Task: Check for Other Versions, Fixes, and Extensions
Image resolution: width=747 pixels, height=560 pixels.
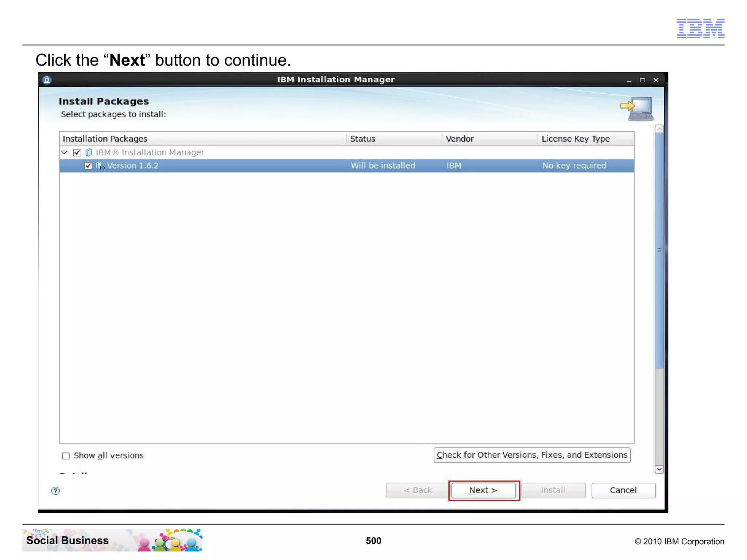Action: pos(532,455)
